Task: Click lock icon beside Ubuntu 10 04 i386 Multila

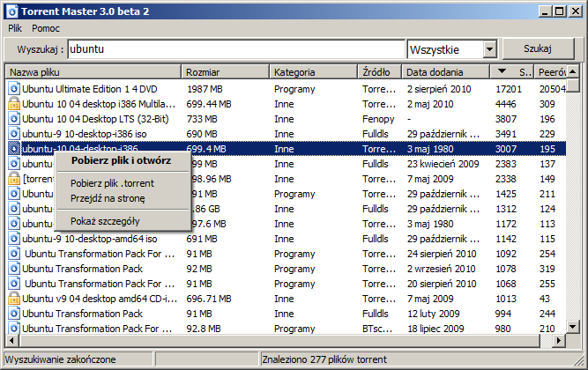Action: point(14,104)
